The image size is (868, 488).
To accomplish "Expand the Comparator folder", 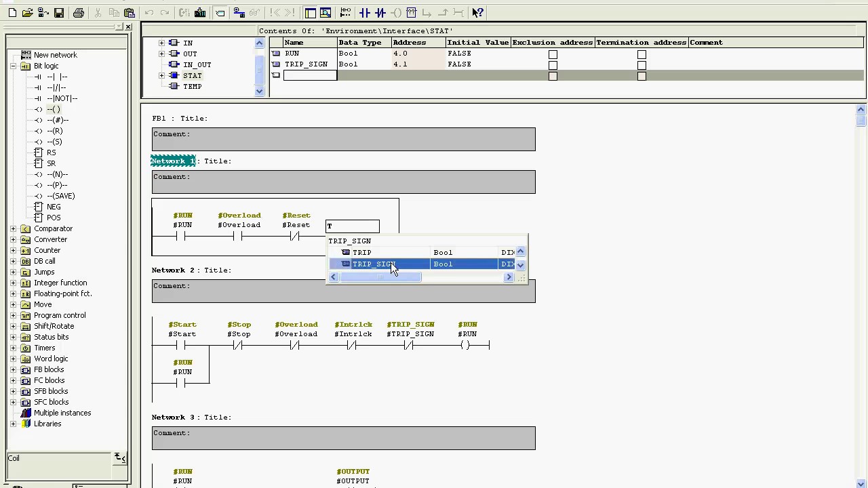I will (x=13, y=228).
